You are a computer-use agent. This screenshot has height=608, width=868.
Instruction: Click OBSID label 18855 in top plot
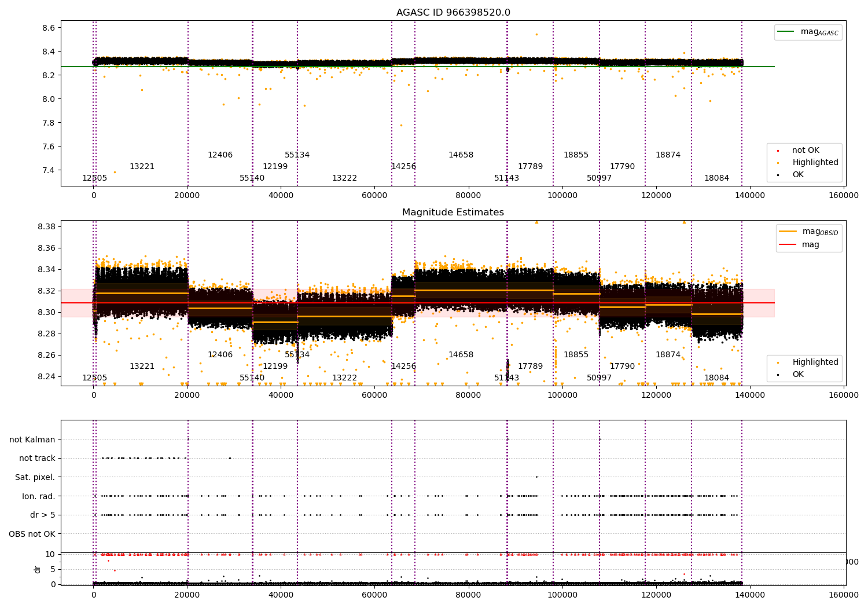[x=576, y=155]
